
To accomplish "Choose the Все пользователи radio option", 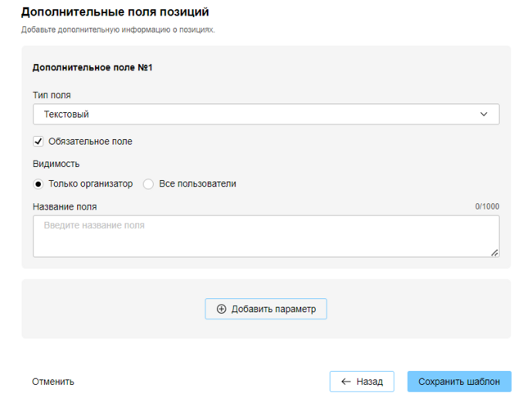I will [x=148, y=184].
